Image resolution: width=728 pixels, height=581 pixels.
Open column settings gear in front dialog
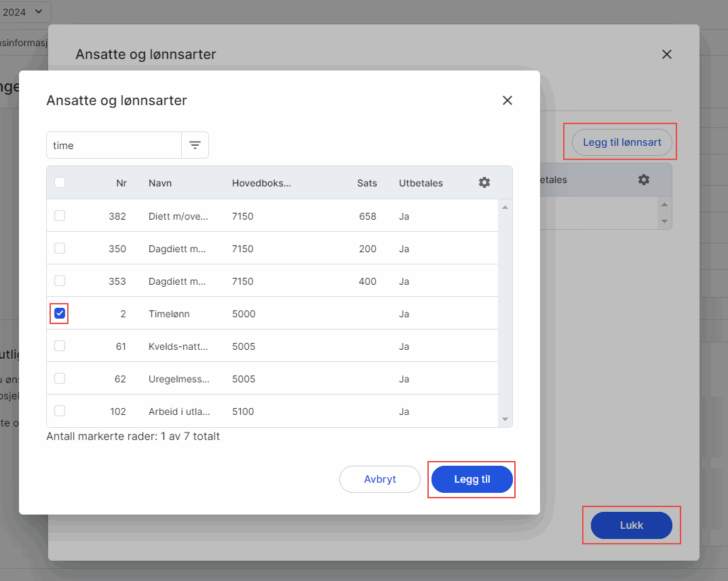pyautogui.click(x=484, y=182)
